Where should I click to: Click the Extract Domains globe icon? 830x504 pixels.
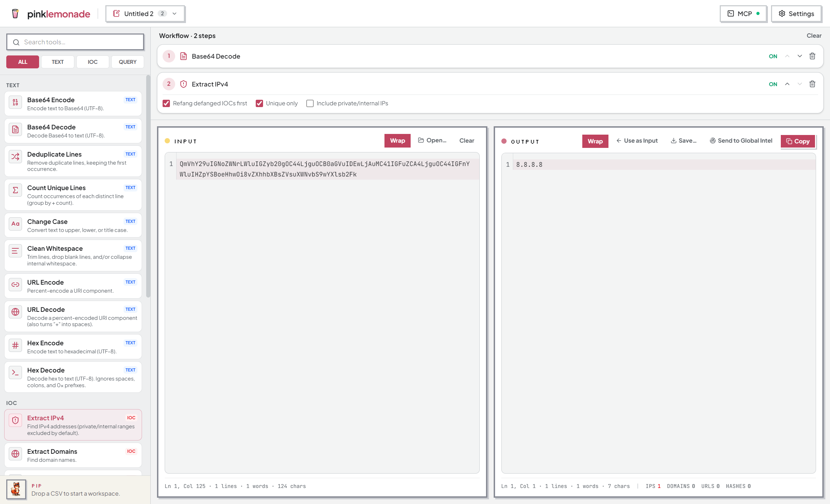15,454
